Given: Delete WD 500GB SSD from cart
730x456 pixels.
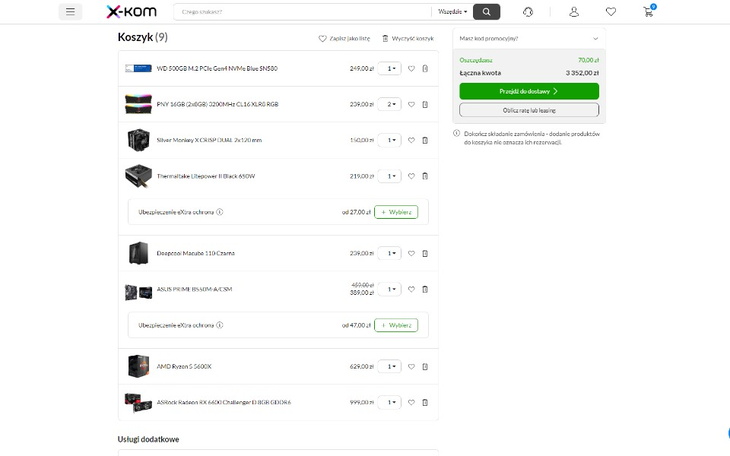Looking at the screenshot, I should tap(425, 69).
